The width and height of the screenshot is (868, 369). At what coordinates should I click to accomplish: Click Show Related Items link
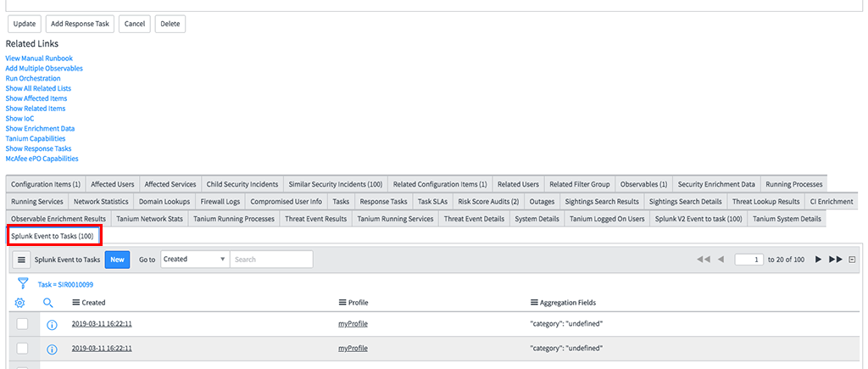36,108
